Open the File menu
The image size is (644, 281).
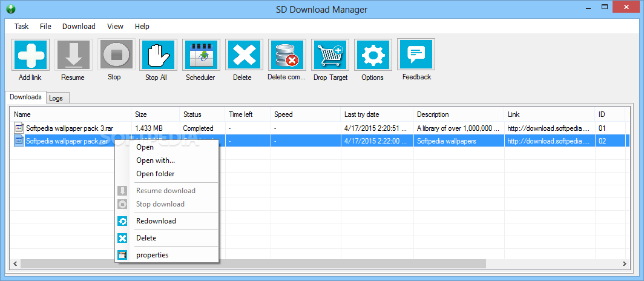pos(45,26)
